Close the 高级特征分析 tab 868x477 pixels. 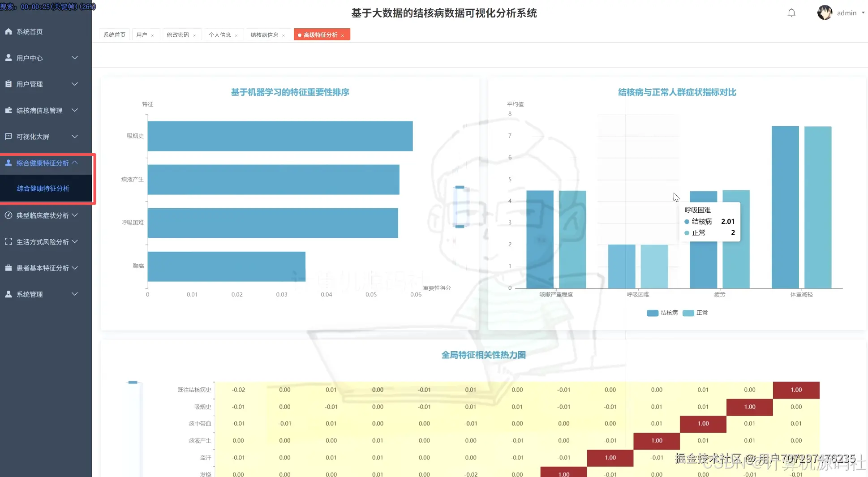(343, 34)
